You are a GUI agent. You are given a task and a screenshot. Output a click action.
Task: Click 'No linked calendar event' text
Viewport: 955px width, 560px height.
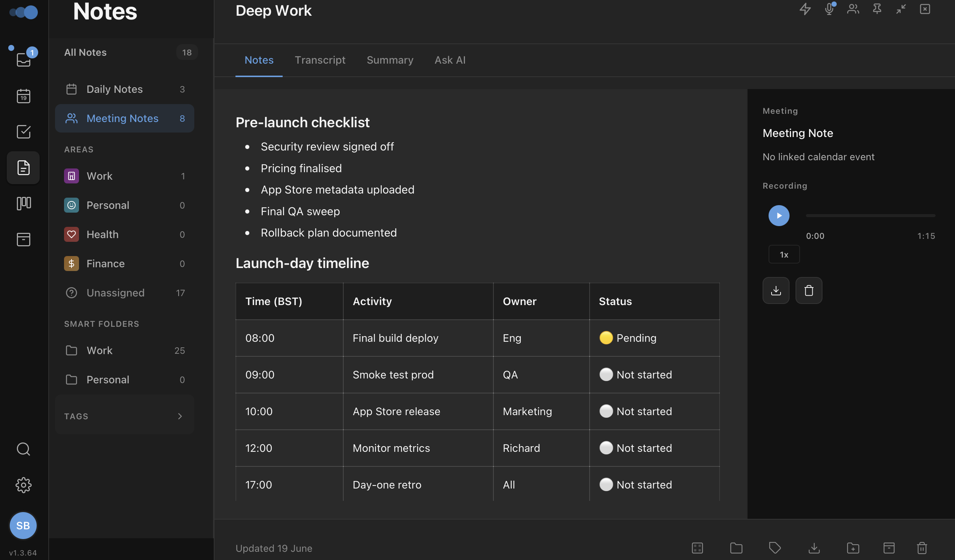tap(818, 156)
